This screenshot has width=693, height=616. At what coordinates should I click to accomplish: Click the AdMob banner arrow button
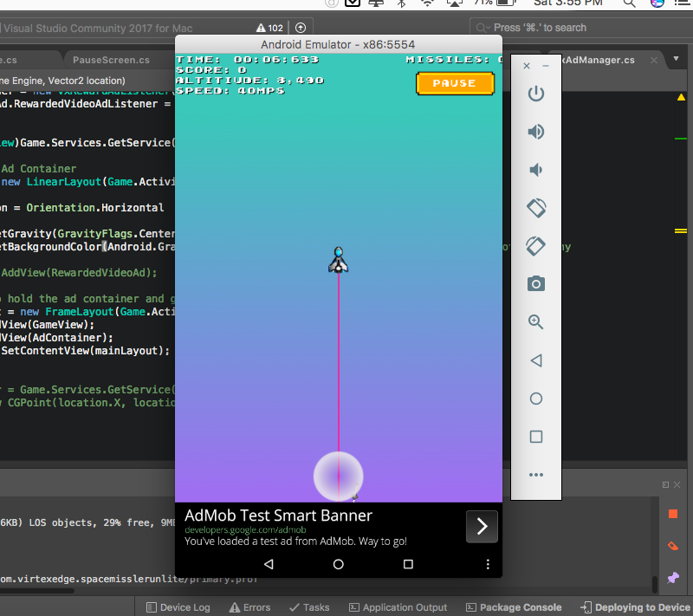[x=482, y=526]
